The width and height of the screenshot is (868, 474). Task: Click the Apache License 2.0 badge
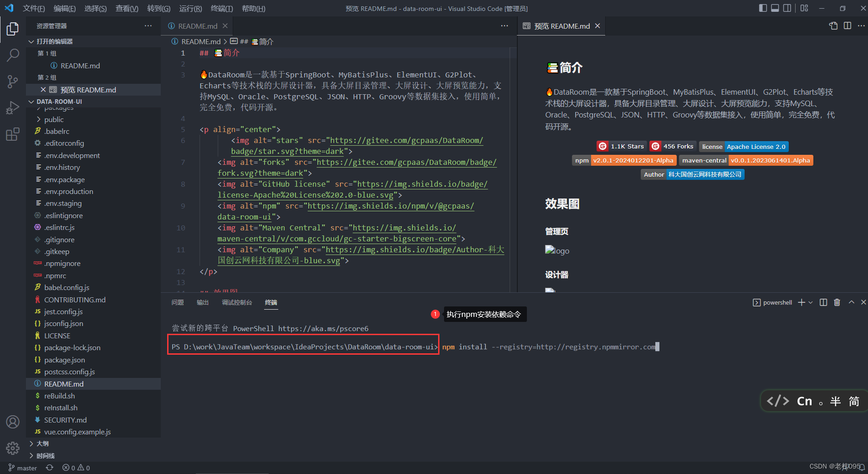coord(744,146)
